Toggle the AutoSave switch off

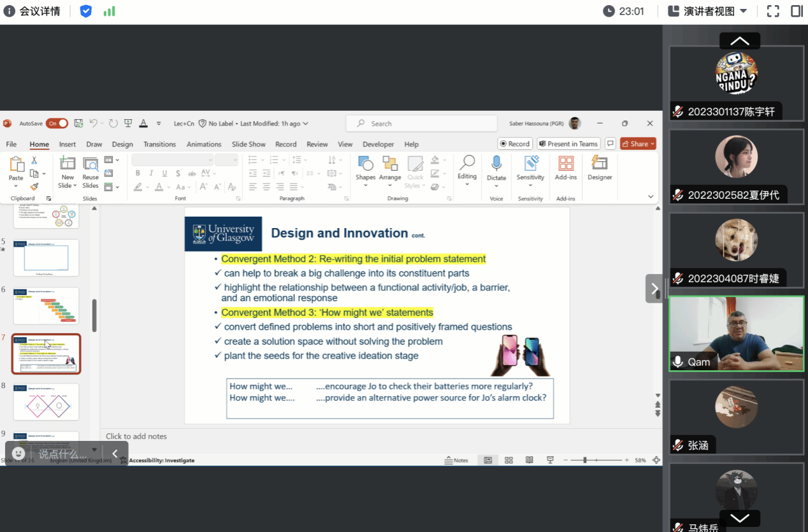pos(57,124)
